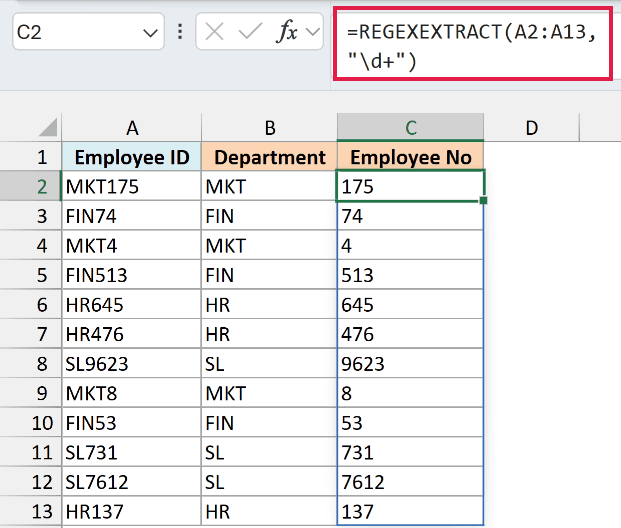Viewport: 621px width, 528px height.
Task: Cancel formula entry with the X icon
Action: coord(215,31)
